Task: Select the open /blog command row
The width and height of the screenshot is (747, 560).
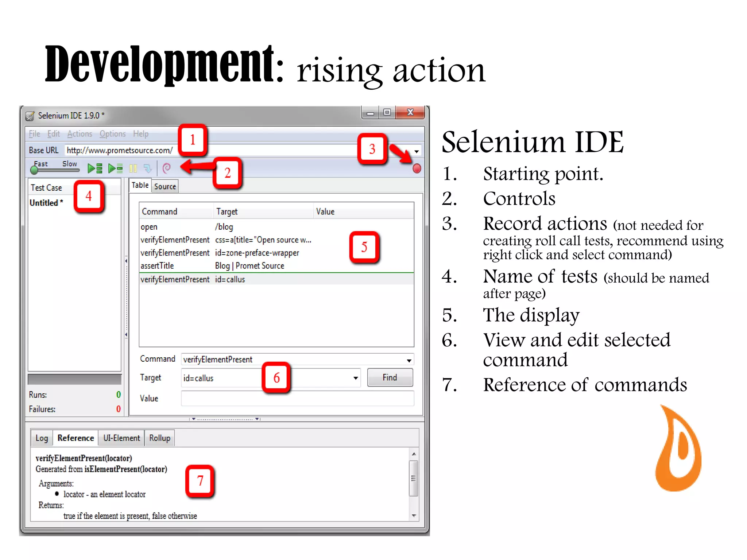Action: point(276,227)
